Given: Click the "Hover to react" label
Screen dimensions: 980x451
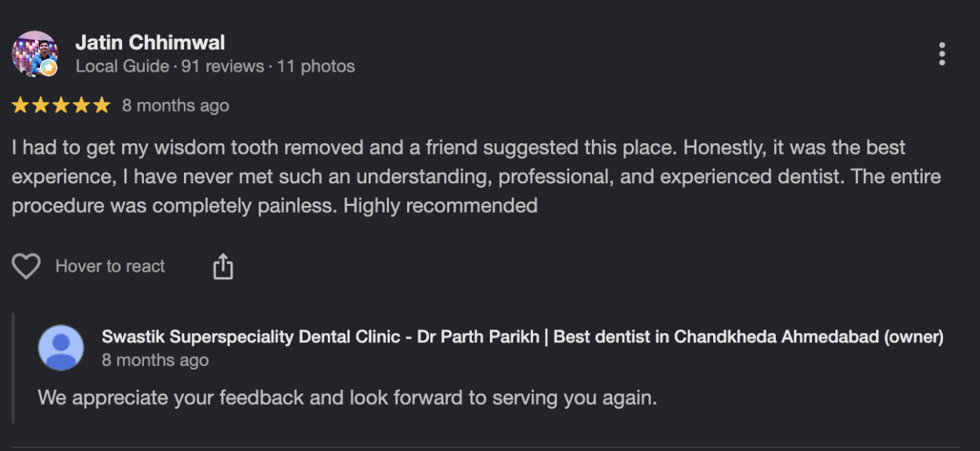Looking at the screenshot, I should coord(110,266).
